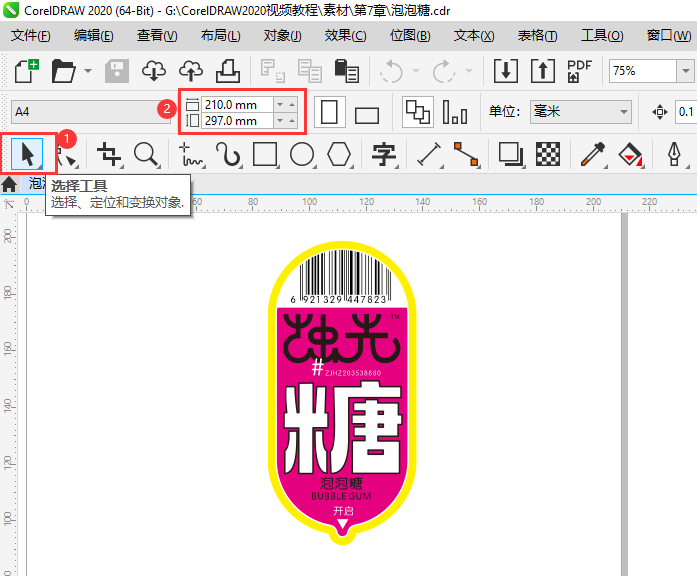The image size is (697, 576).
Task: Increase page height with up stepper
Action: point(292,120)
